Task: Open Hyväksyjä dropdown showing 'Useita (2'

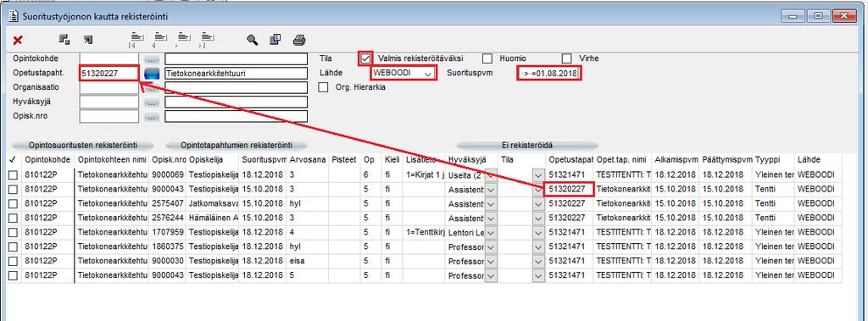Action: (490, 174)
